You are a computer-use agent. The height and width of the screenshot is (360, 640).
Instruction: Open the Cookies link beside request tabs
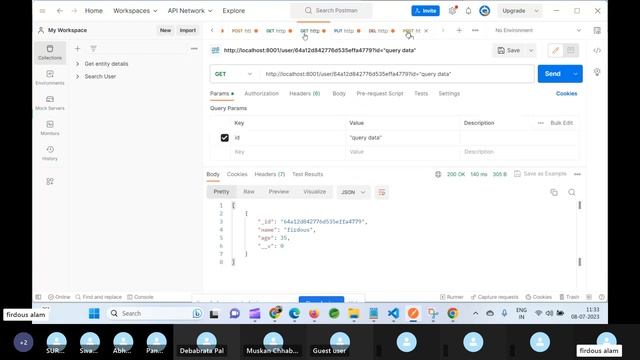(x=567, y=93)
